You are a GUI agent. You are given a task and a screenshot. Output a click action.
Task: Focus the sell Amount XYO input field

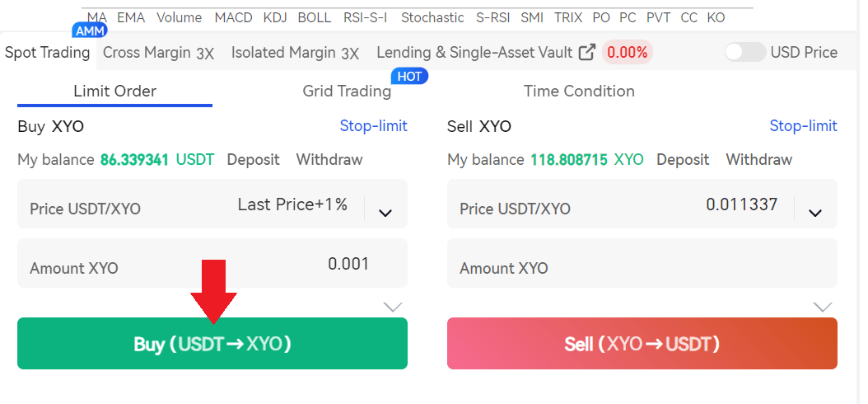tap(642, 268)
